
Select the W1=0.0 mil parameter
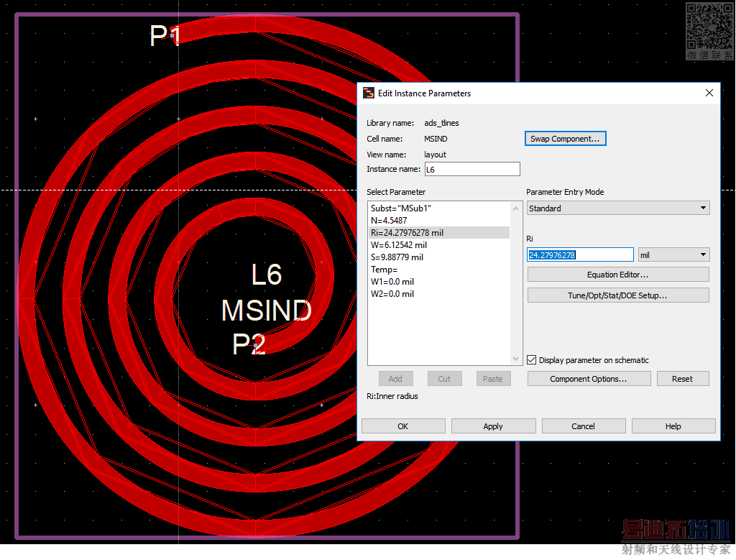439,281
